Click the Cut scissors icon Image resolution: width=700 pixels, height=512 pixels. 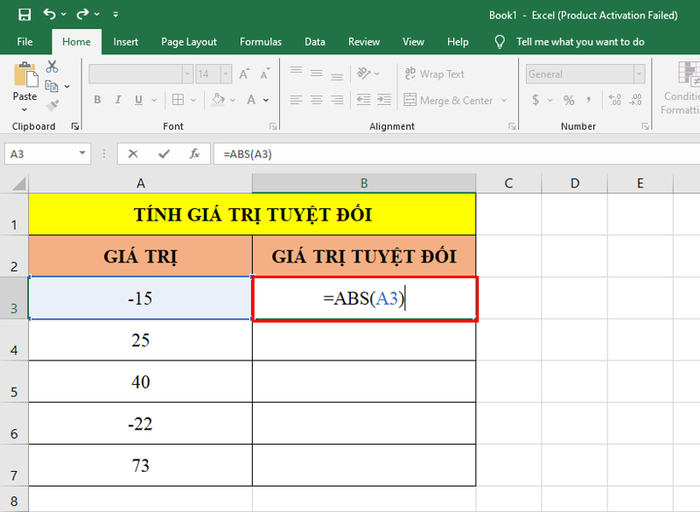point(52,67)
